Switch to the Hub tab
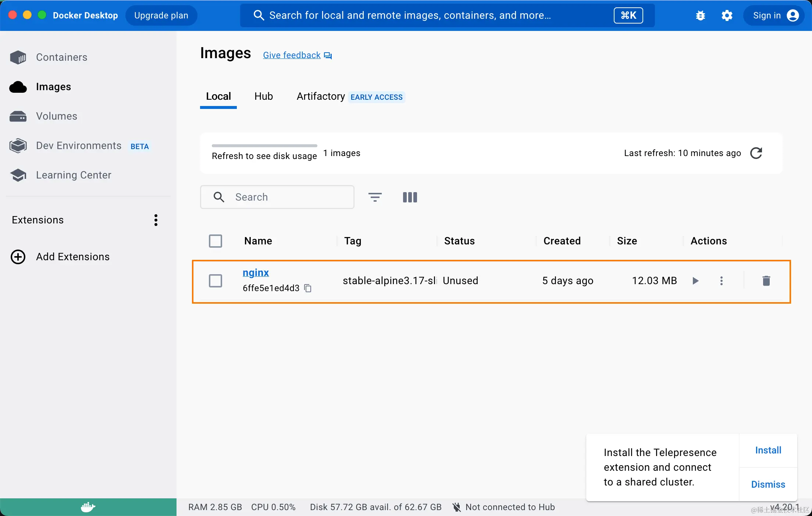This screenshot has height=516, width=812. [x=263, y=96]
